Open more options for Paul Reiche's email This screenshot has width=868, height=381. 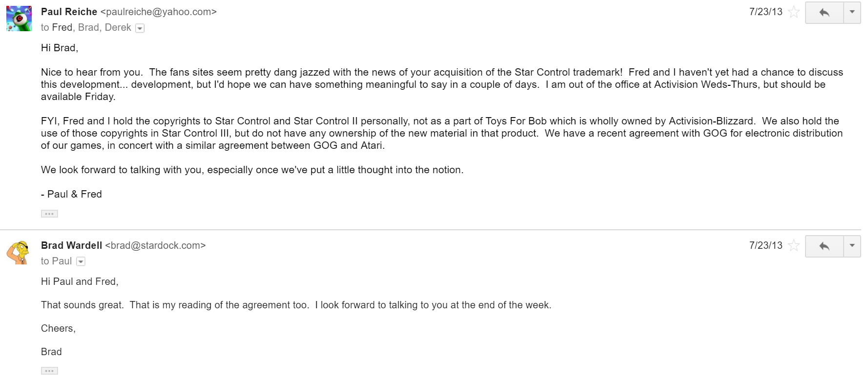pos(852,13)
